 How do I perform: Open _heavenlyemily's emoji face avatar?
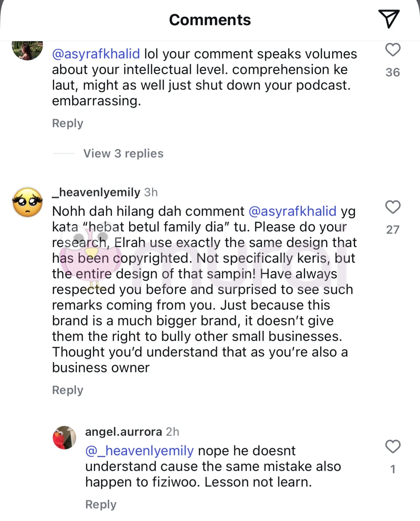pos(27,202)
